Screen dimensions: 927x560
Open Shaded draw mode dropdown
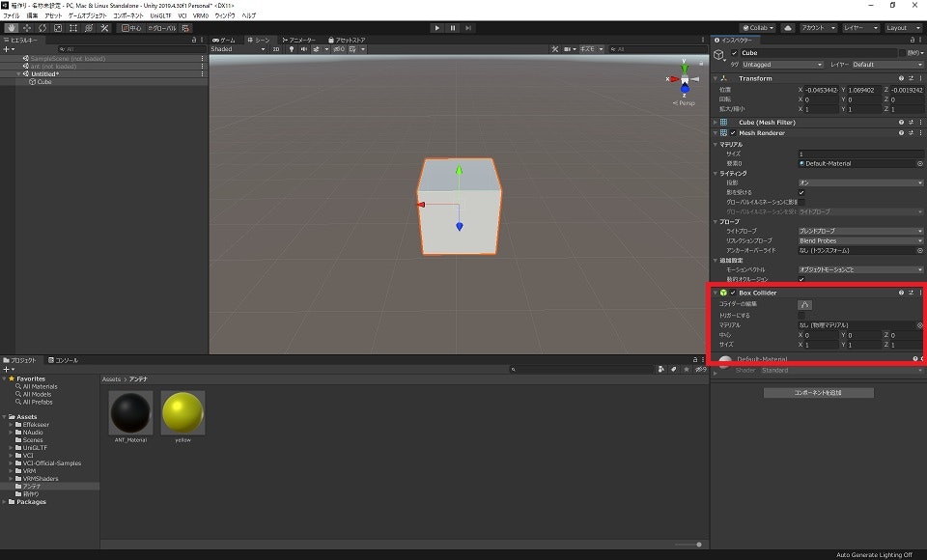pyautogui.click(x=239, y=49)
